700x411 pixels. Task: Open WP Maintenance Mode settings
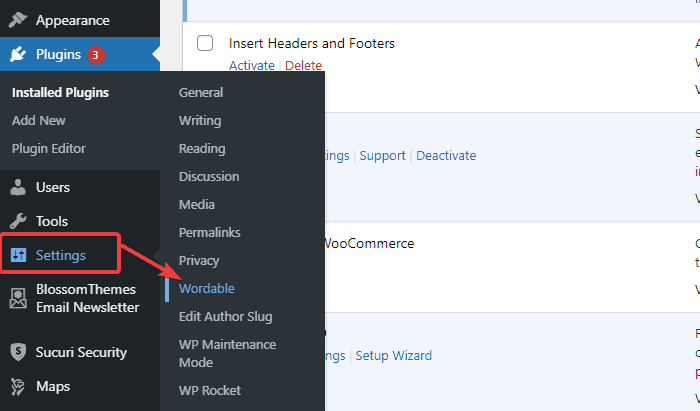click(x=227, y=353)
